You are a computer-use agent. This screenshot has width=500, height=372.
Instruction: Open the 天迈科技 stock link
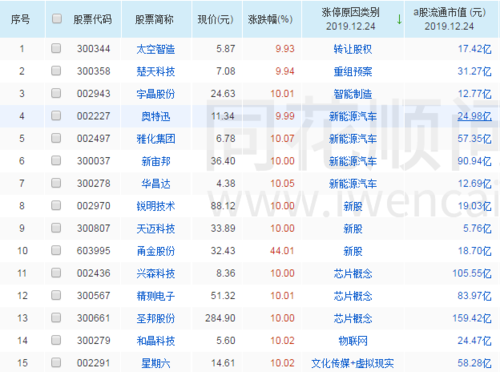click(x=156, y=229)
